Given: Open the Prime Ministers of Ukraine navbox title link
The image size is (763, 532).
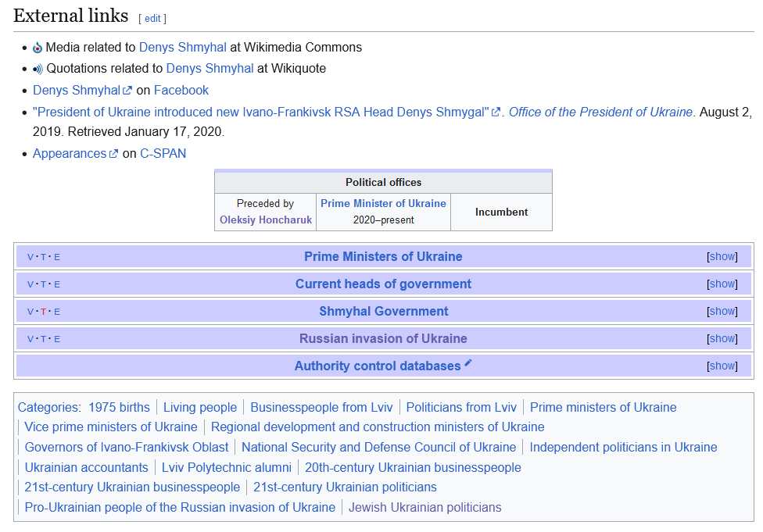Looking at the screenshot, I should [x=383, y=256].
